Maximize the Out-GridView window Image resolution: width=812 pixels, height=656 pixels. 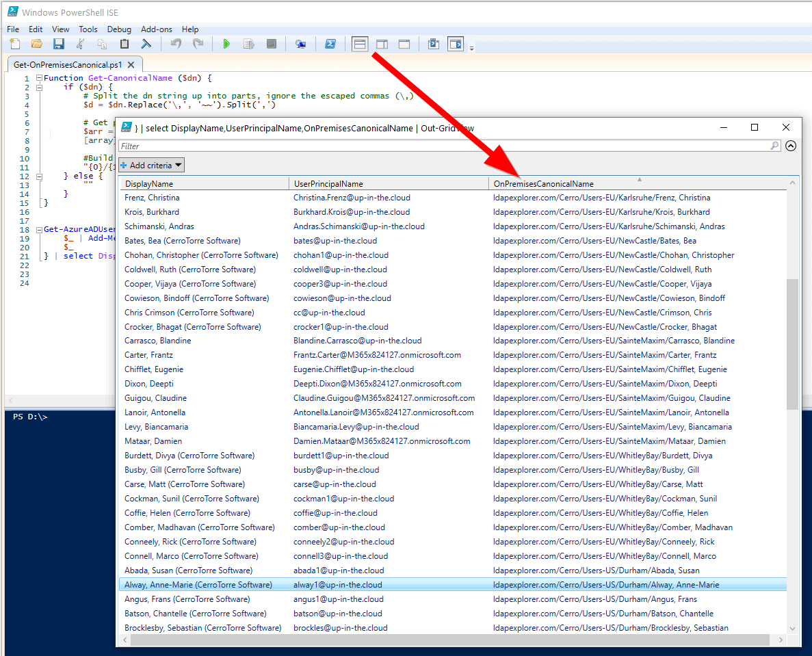click(x=755, y=127)
